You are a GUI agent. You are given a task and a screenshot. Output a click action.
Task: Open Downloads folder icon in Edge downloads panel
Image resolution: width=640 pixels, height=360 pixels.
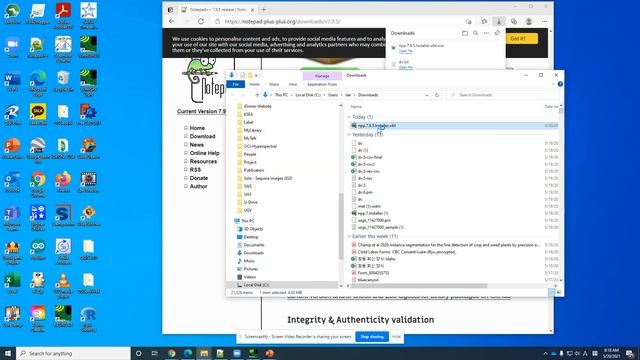coord(464,33)
